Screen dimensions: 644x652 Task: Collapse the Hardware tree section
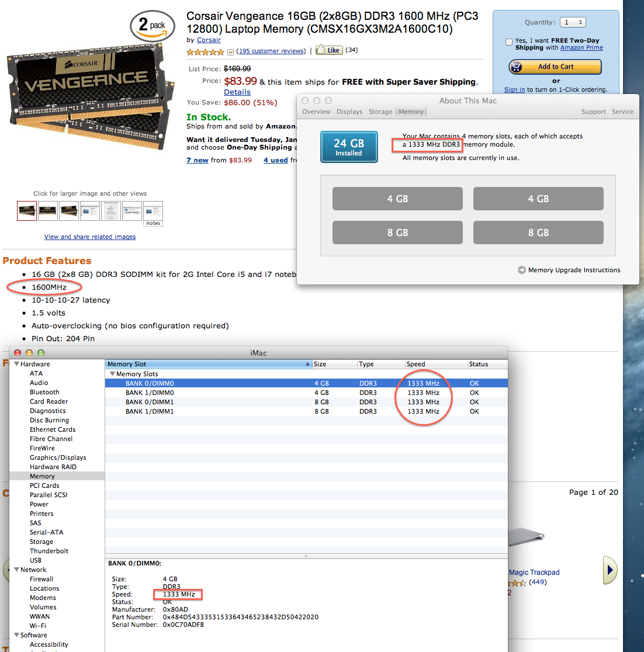[x=16, y=364]
